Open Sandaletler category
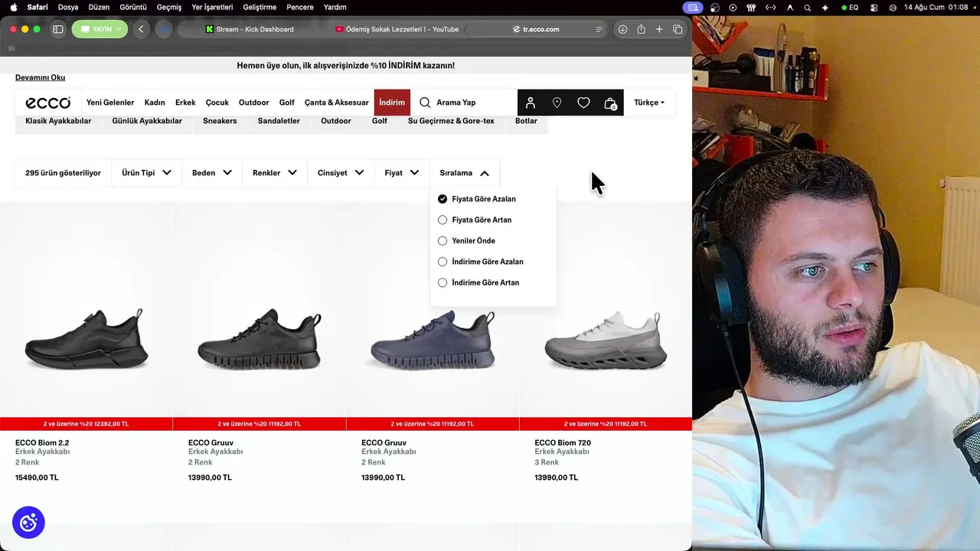 [x=279, y=121]
